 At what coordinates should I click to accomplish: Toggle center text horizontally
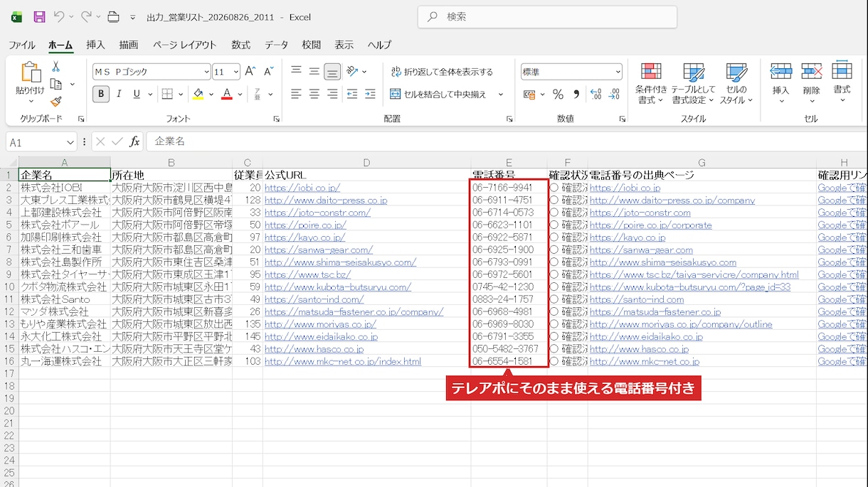[x=314, y=94]
